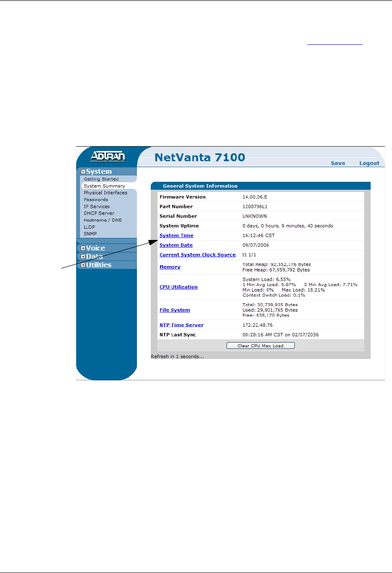This screenshot has width=392, height=573.
Task: Open the NTP Time Server link
Action: click(x=181, y=325)
